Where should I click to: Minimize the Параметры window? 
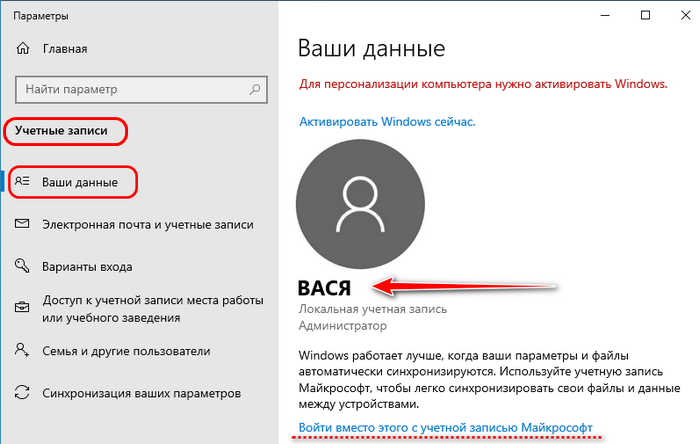[605, 15]
